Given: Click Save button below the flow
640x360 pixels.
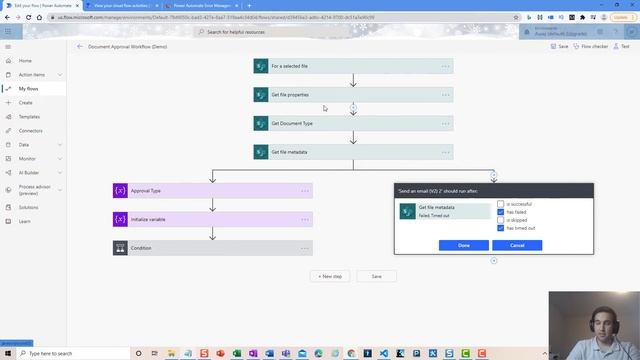Looking at the screenshot, I should [x=376, y=276].
